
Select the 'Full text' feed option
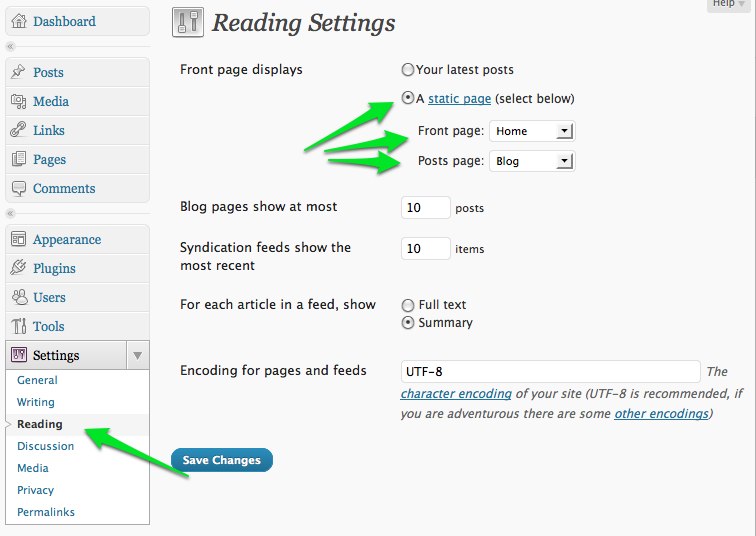(407, 305)
